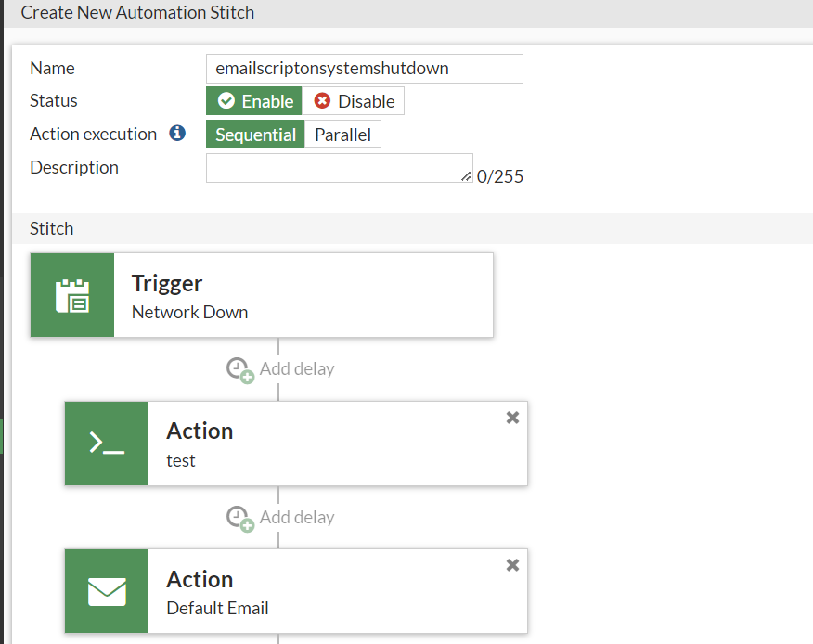
Task: Click the email envelope action icon
Action: [x=107, y=591]
